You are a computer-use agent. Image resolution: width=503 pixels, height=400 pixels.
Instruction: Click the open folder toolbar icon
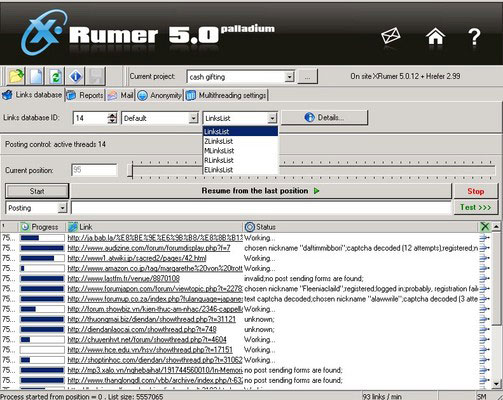point(16,76)
